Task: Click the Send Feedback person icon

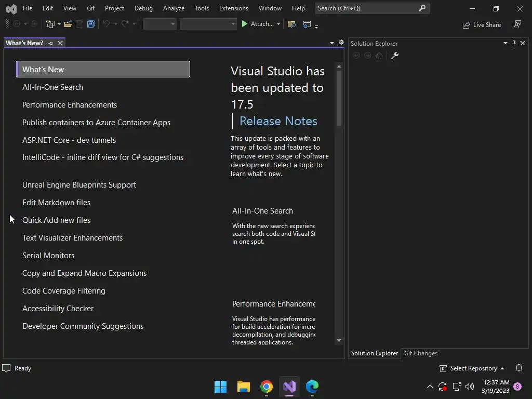Action: tap(517, 24)
